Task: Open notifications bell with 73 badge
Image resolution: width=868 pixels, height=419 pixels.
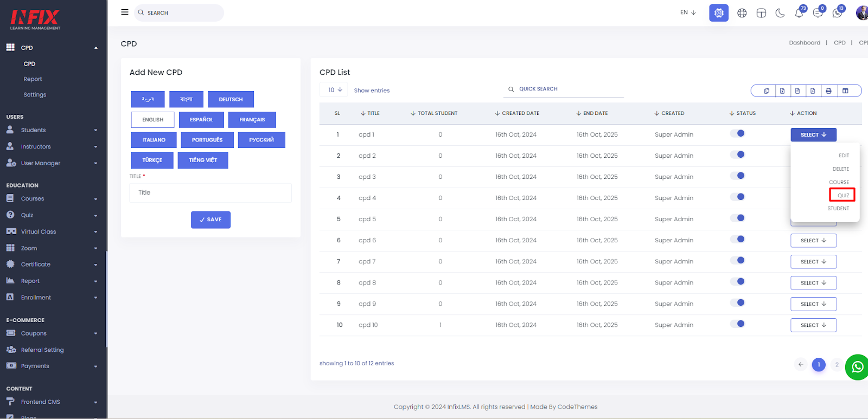Action: click(799, 13)
